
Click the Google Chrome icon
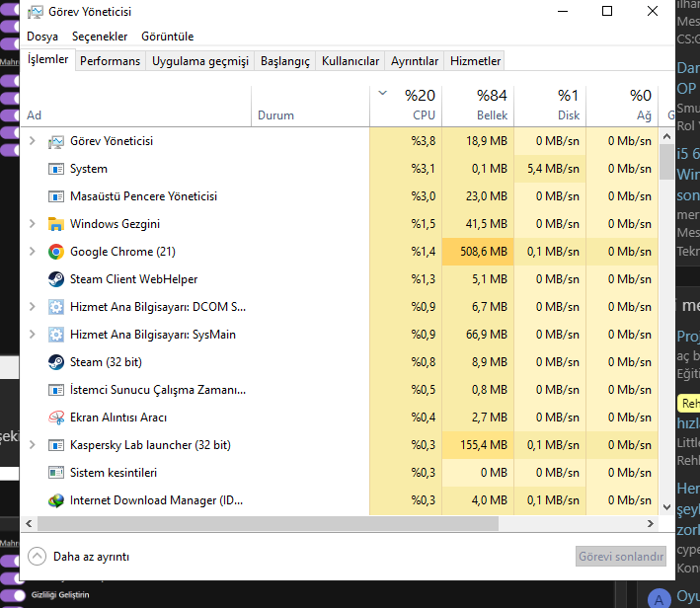click(x=56, y=252)
